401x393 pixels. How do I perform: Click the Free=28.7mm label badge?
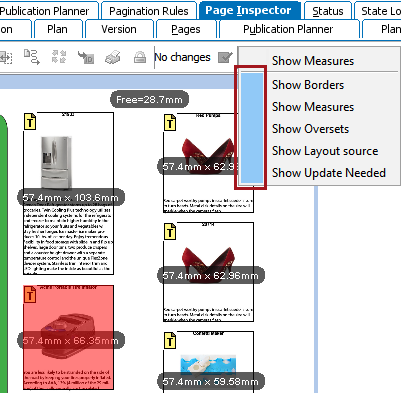(x=149, y=99)
